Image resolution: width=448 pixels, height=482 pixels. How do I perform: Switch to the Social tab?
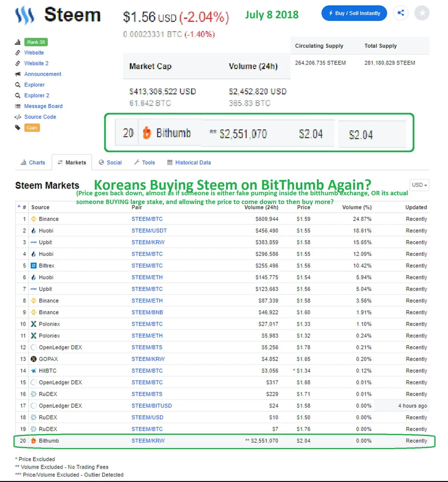pos(110,163)
